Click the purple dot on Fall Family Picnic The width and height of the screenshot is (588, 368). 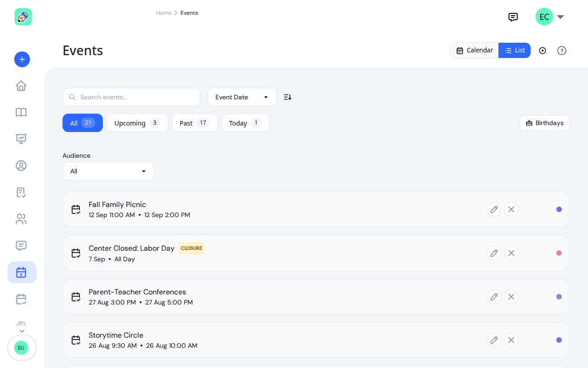click(x=559, y=209)
